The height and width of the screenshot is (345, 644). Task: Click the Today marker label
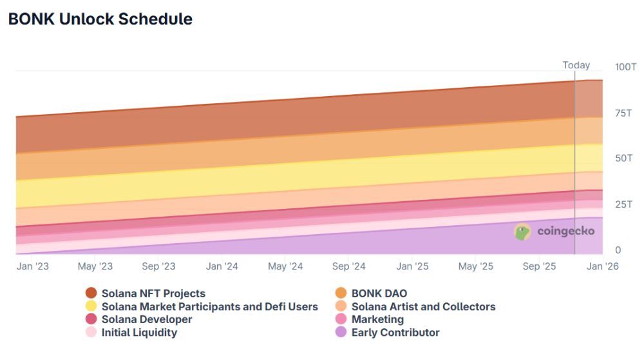576,65
